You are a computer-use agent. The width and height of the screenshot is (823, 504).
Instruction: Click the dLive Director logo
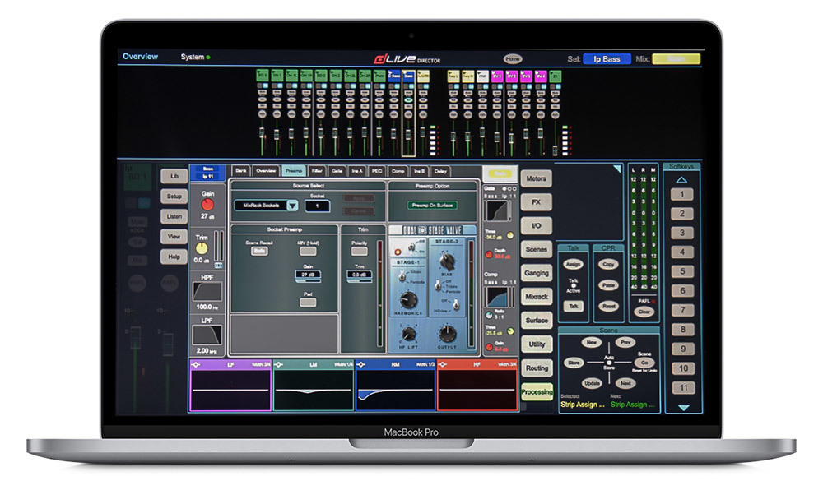click(x=407, y=58)
